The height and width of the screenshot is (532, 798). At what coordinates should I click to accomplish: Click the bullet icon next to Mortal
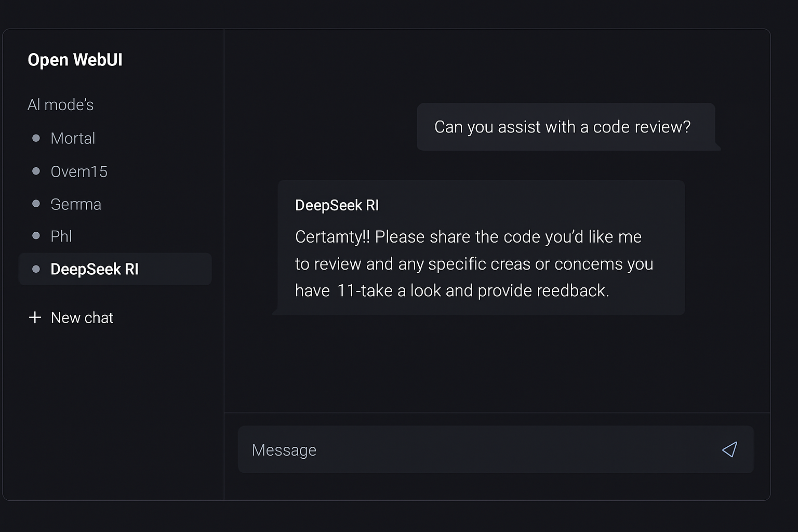click(36, 138)
